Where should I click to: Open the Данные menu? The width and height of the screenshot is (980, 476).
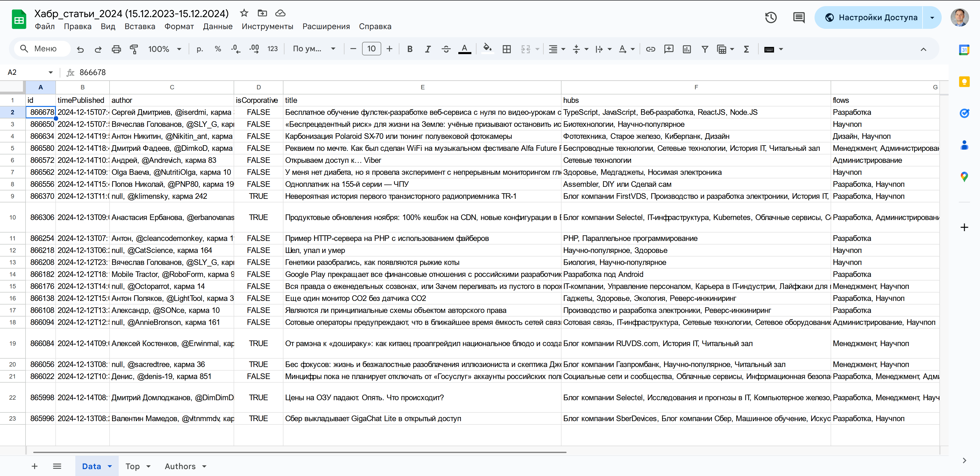(218, 27)
